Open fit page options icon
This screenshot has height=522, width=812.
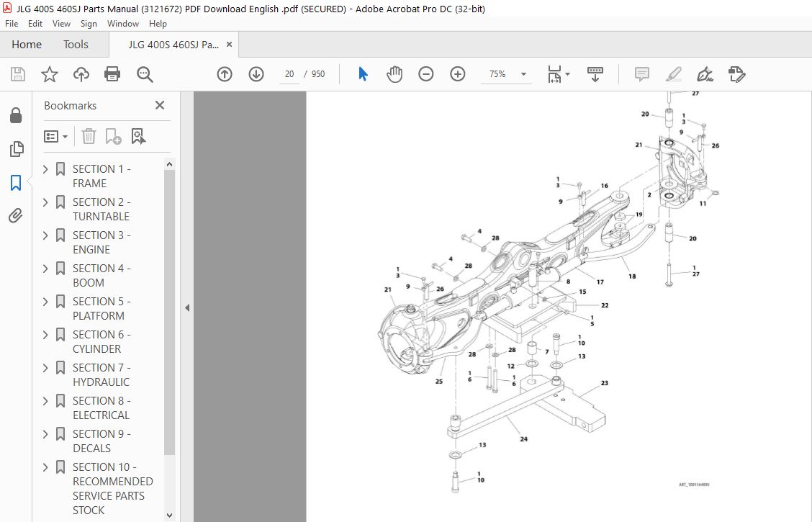coord(559,74)
